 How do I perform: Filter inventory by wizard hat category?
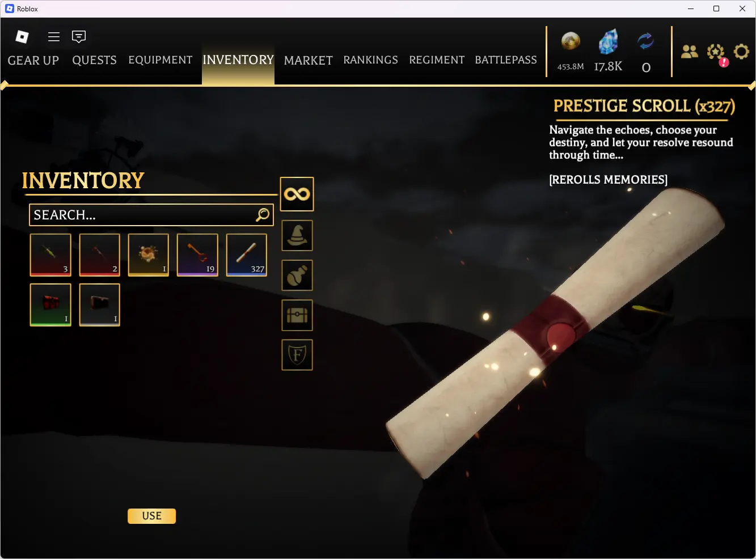[x=297, y=235]
